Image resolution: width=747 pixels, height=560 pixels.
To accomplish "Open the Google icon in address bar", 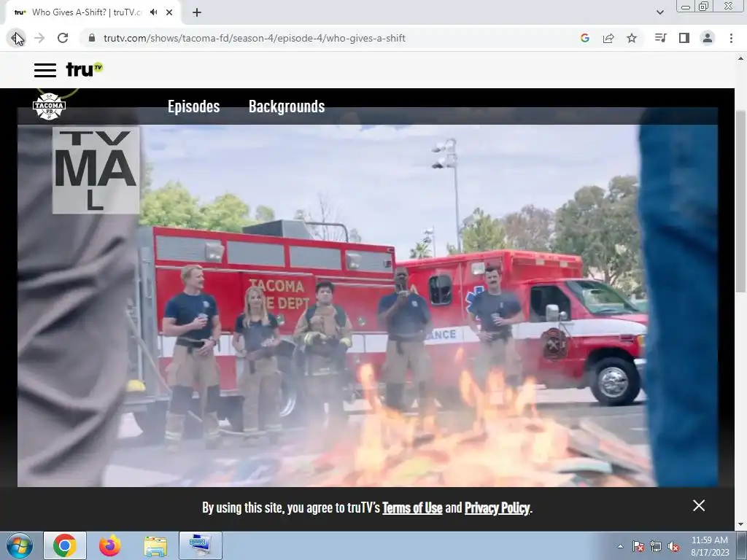I will pos(585,38).
